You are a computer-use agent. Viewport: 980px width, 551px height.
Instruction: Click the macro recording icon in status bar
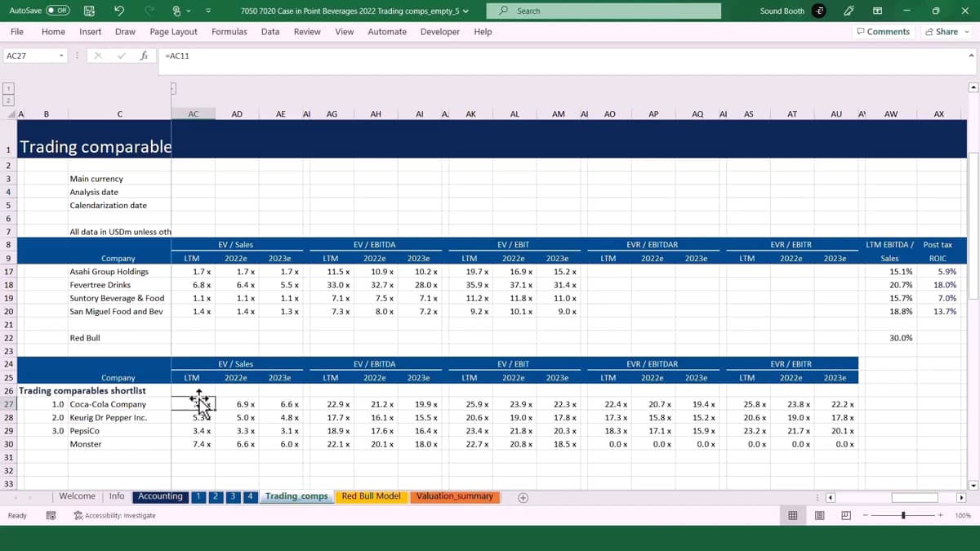tap(51, 515)
